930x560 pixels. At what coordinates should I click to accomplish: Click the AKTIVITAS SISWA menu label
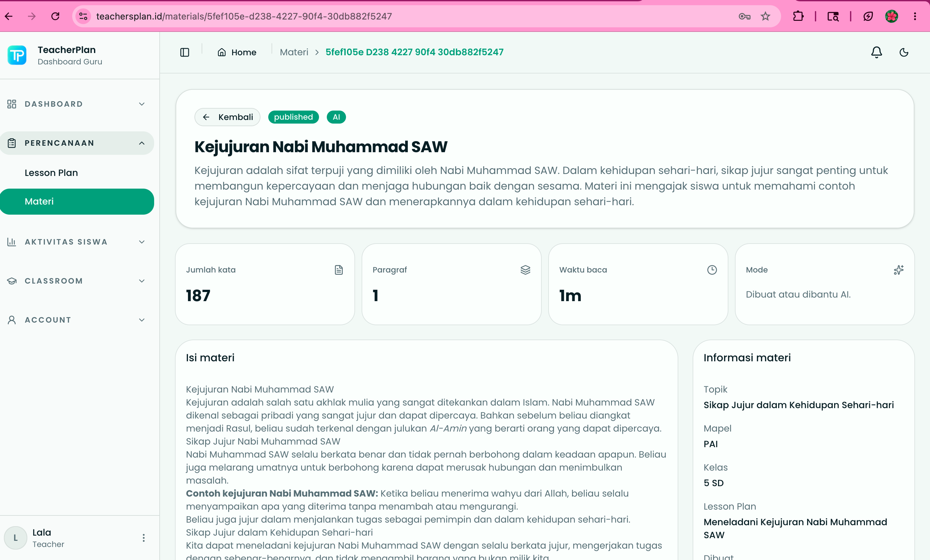(66, 242)
